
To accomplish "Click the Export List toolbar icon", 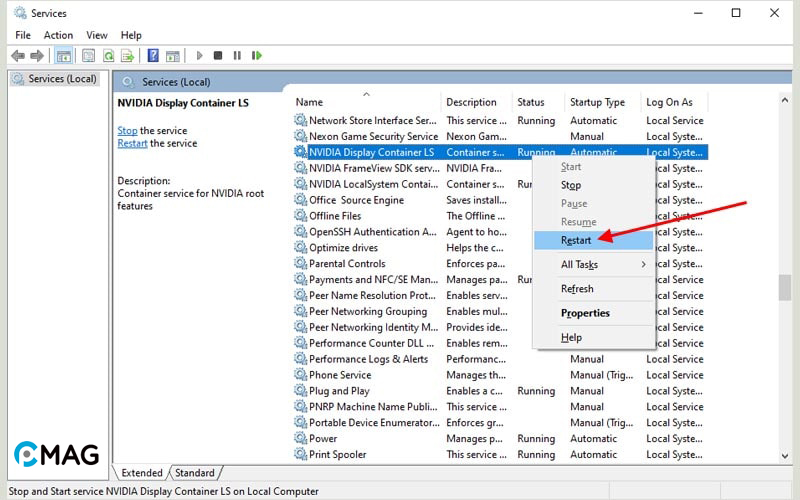I will click(127, 56).
